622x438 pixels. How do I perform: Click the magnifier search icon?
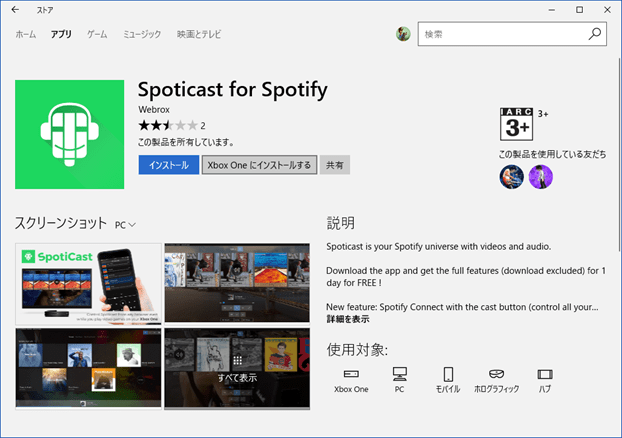point(595,34)
